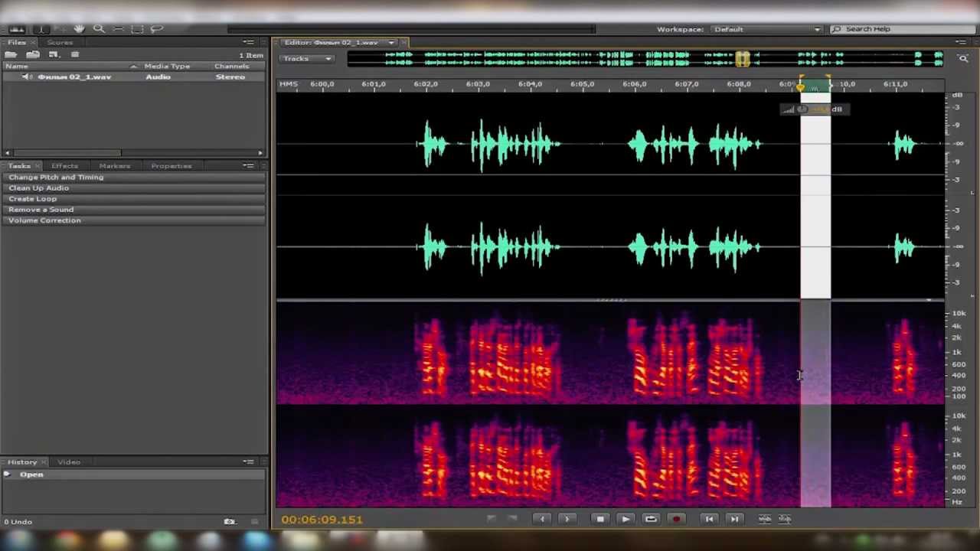
Task: Click the level meter icon in toolbar
Action: pos(17,29)
